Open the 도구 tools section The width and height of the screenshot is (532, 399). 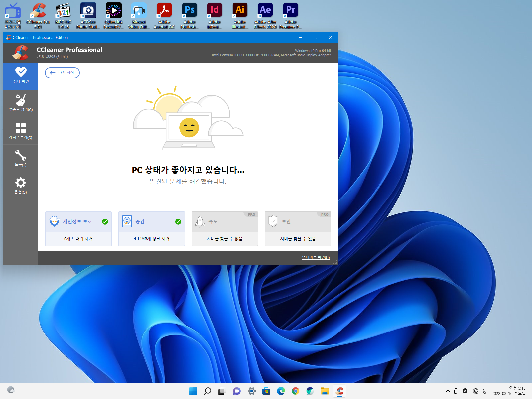(x=21, y=158)
